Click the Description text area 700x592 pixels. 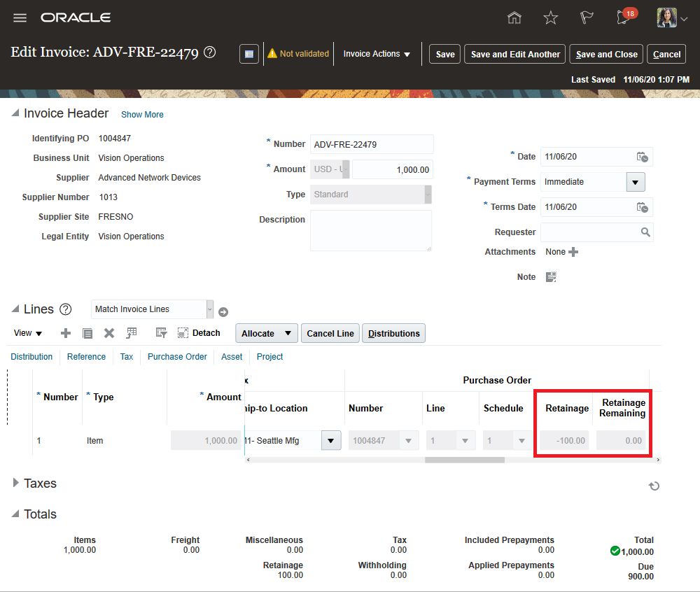coord(371,231)
